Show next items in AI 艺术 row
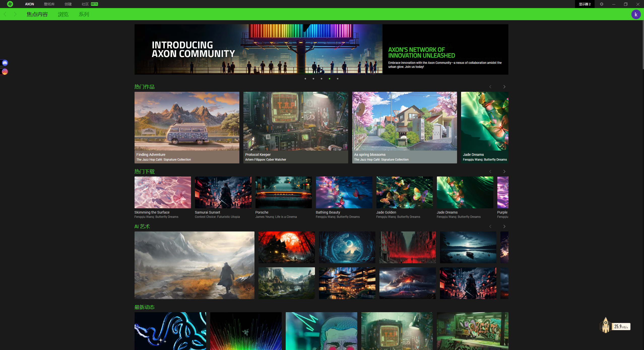Viewport: 644px width, 350px height. (x=504, y=226)
